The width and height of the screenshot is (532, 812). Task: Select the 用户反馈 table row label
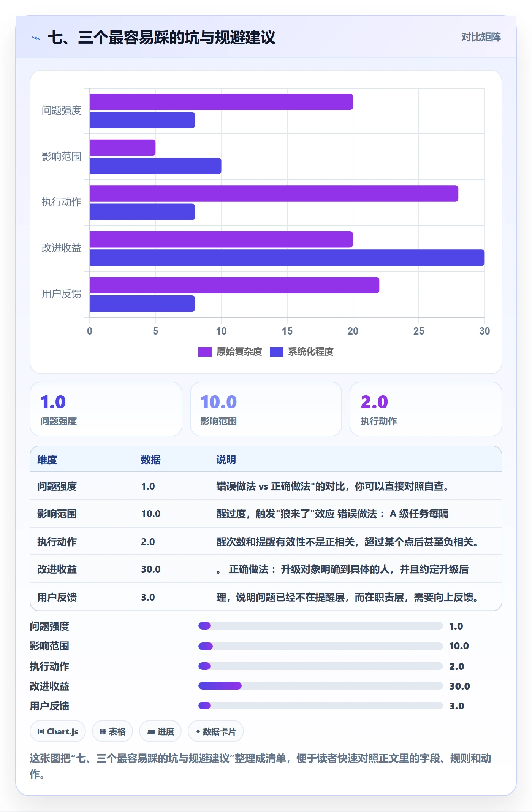click(57, 597)
